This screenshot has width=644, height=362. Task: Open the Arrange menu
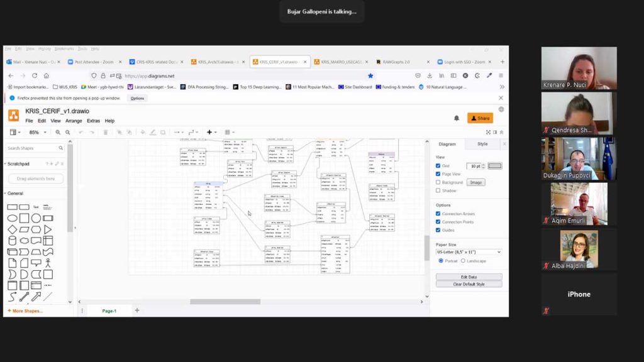pyautogui.click(x=74, y=121)
